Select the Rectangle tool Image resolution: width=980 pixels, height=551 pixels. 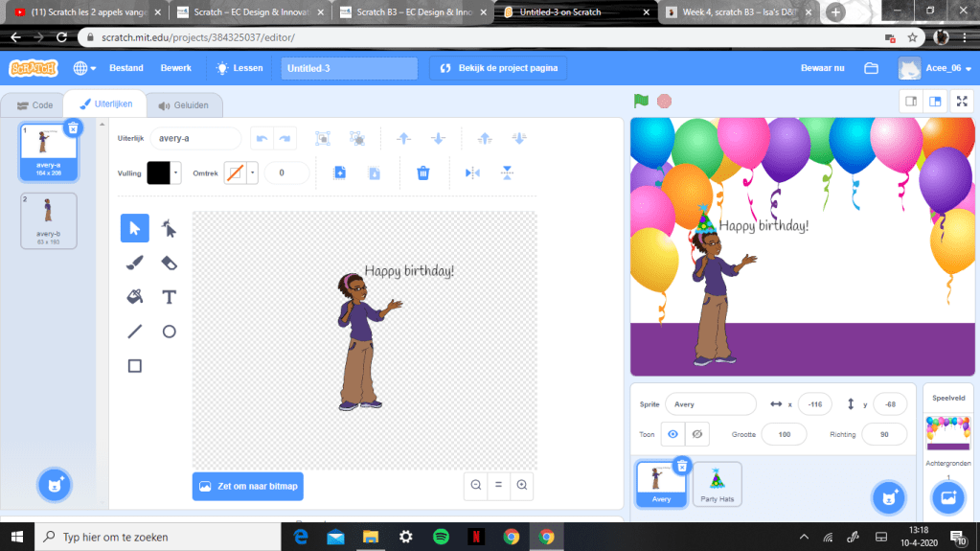click(x=135, y=366)
